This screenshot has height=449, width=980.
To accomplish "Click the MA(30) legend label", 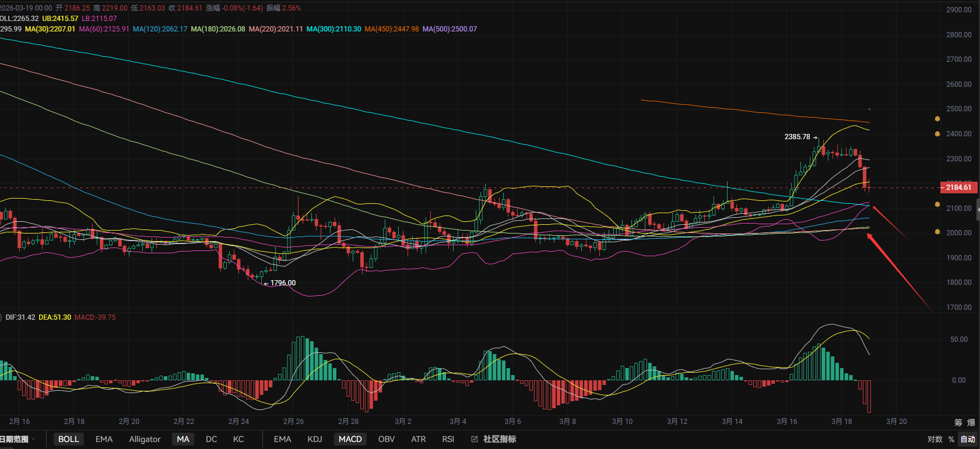I will 50,29.
